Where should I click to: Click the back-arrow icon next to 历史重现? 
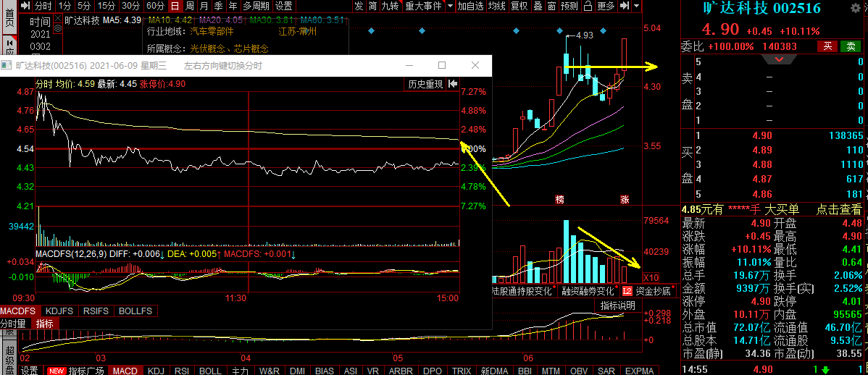tap(453, 84)
